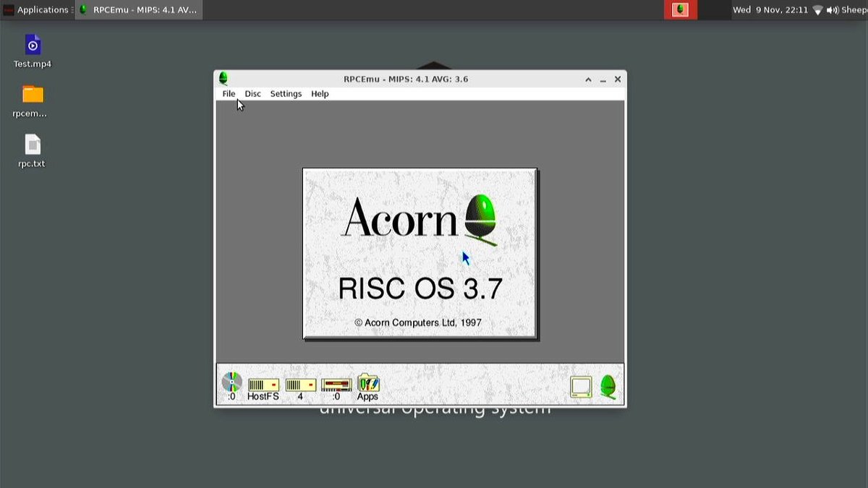The image size is (868, 488).
Task: Select the rpc.txt desktop file
Action: pyautogui.click(x=33, y=151)
